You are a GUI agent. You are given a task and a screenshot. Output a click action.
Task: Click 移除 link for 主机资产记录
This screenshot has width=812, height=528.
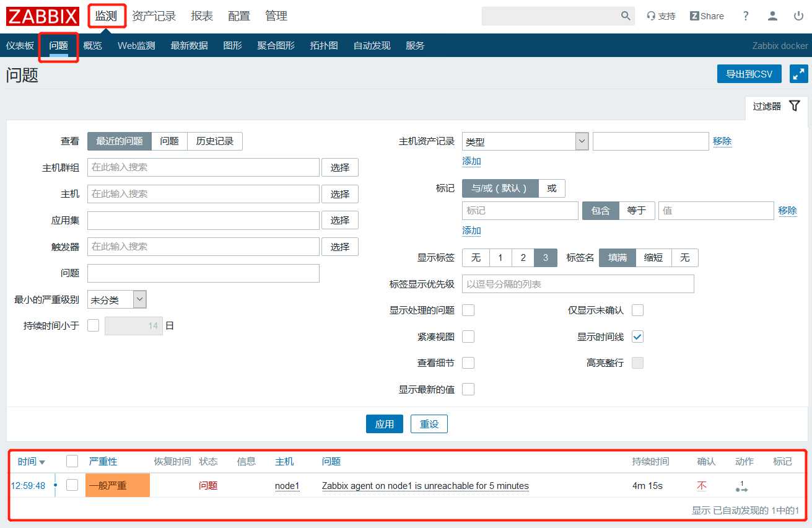click(722, 141)
